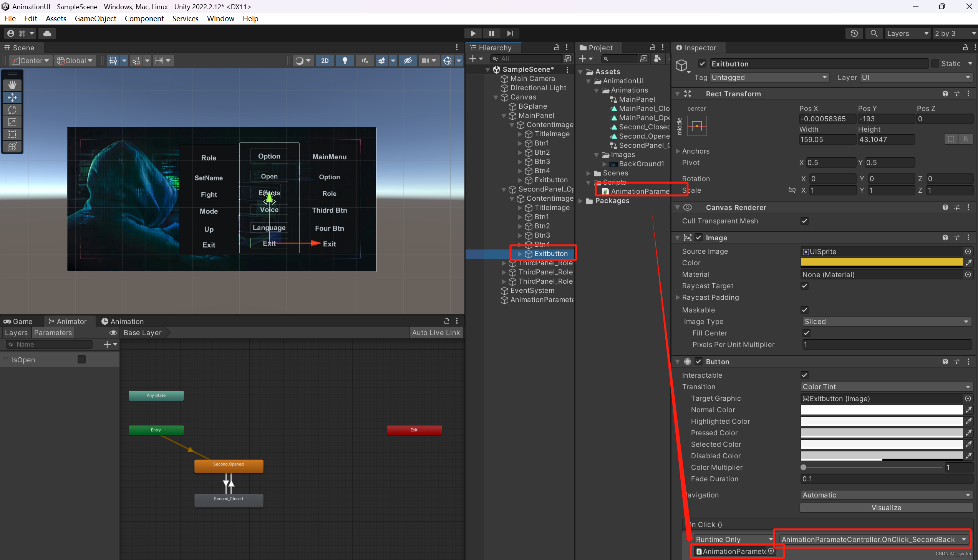Toggle Raycast Target checkbox
Image resolution: width=978 pixels, height=560 pixels.
pos(804,286)
